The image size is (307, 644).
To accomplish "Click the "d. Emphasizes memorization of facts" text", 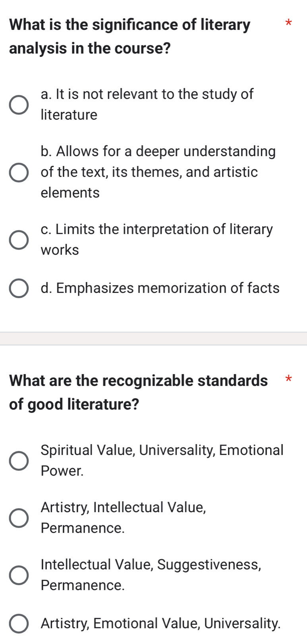I will (x=160, y=288).
